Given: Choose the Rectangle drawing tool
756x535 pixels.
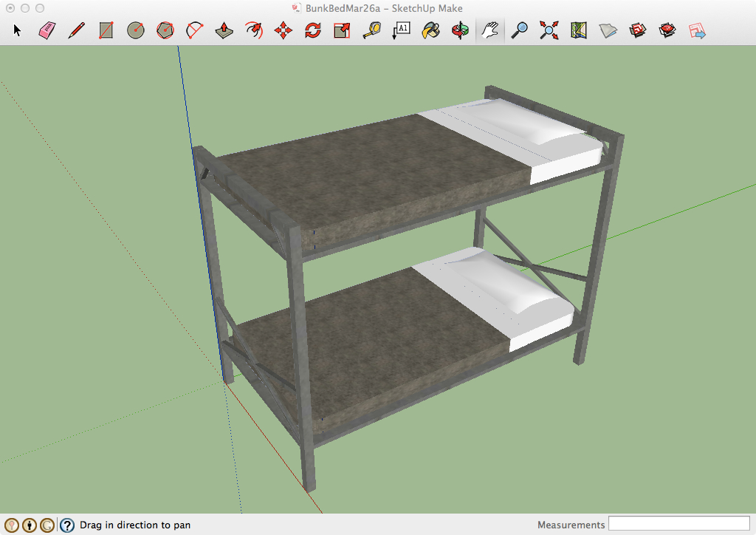Looking at the screenshot, I should click(x=106, y=30).
